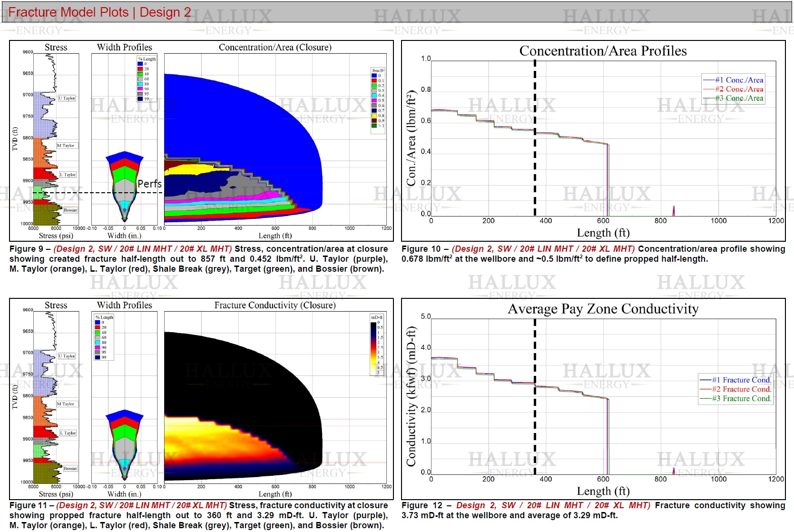Click the #2 Fracture Cond. legend entry
794x532 pixels.
click(735, 389)
